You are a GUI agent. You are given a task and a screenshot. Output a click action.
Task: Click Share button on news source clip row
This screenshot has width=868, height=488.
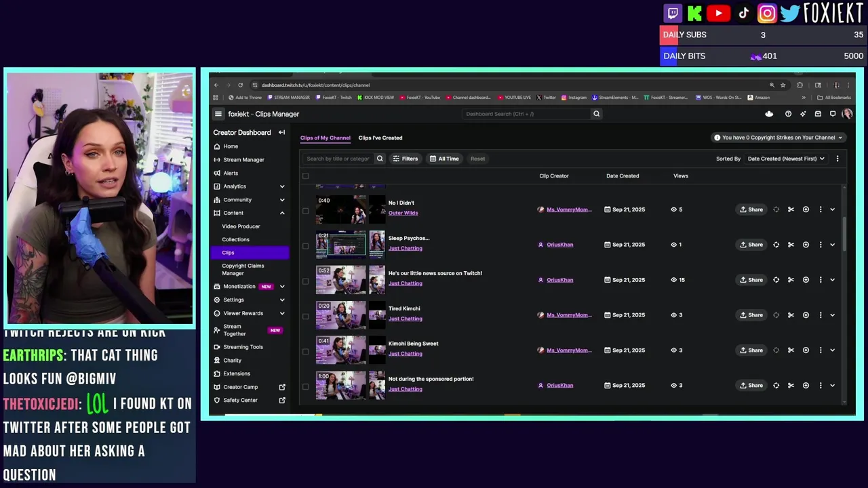(x=751, y=280)
